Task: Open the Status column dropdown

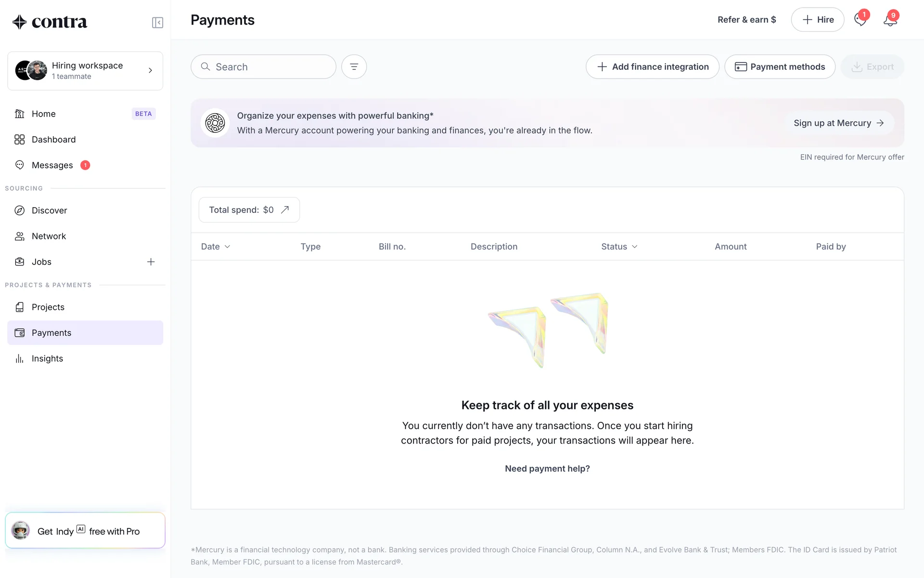Action: click(619, 247)
